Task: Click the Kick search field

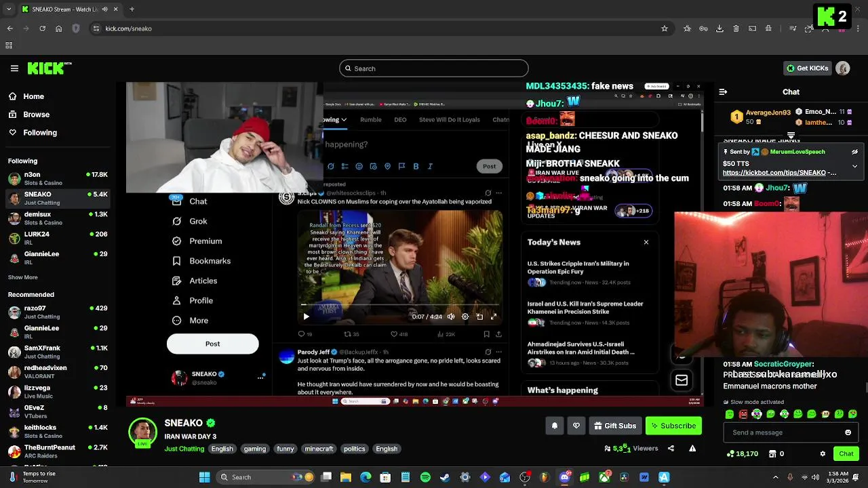Action: (x=434, y=68)
